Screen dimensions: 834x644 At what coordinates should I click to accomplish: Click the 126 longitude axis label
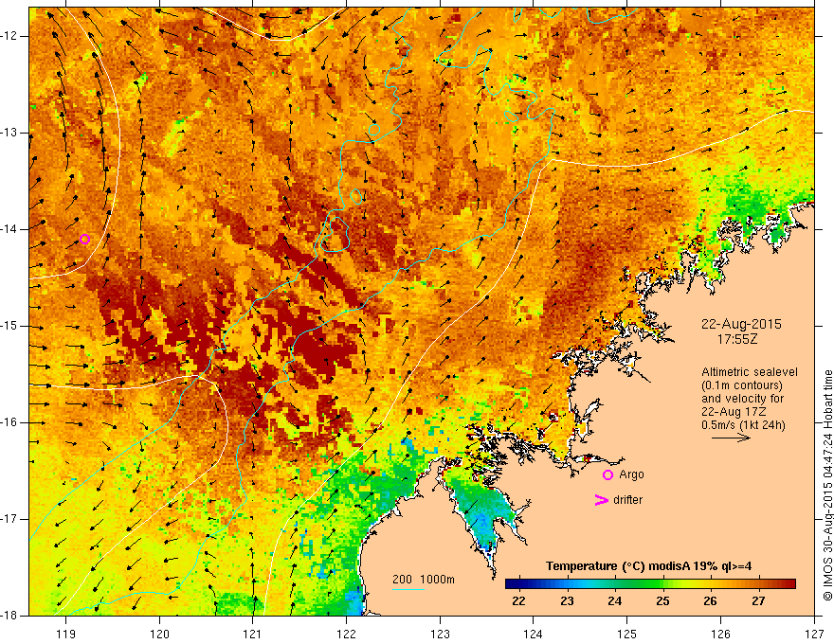(x=720, y=634)
